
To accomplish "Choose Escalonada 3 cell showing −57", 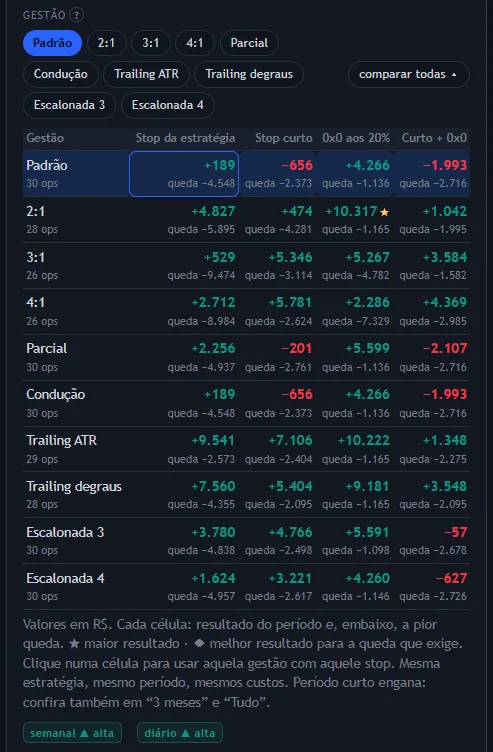I will [x=432, y=541].
